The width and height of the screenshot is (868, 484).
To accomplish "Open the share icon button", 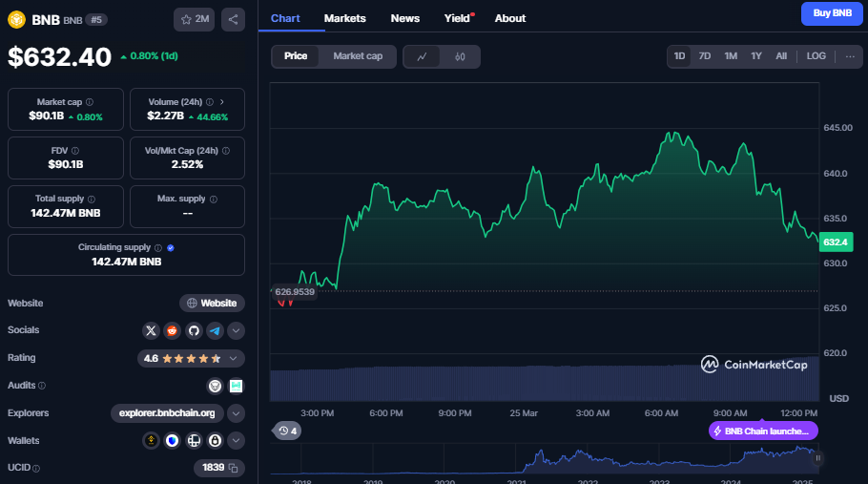I will pos(233,19).
